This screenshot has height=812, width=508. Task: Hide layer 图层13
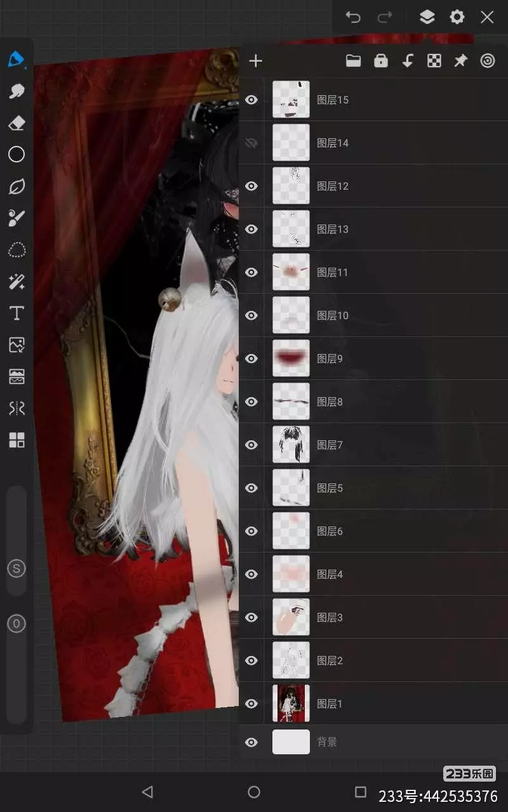pos(252,229)
